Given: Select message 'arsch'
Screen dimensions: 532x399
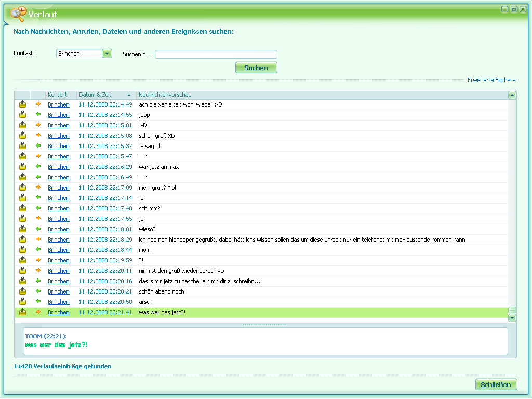Looking at the screenshot, I should pos(145,302).
